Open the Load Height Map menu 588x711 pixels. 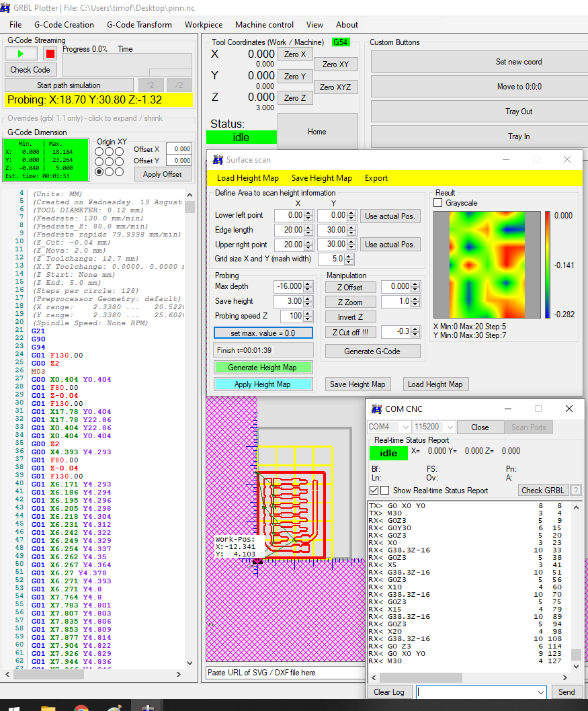247,178
